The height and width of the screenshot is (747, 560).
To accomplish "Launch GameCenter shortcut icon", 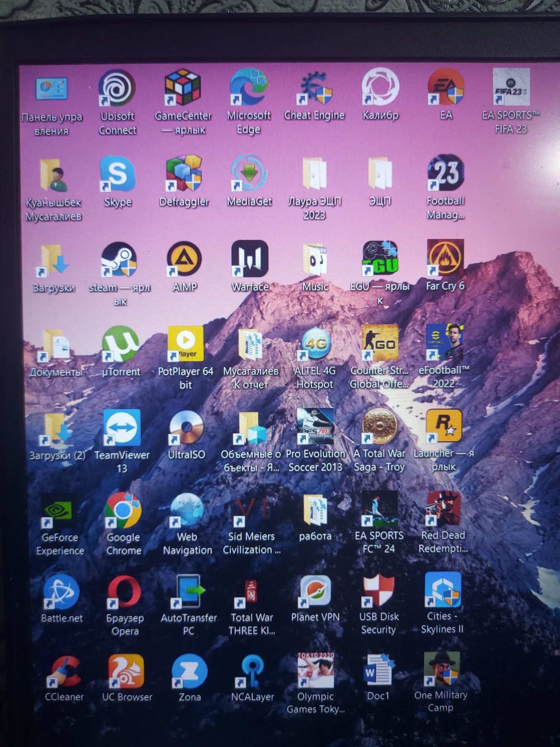I will click(x=183, y=87).
